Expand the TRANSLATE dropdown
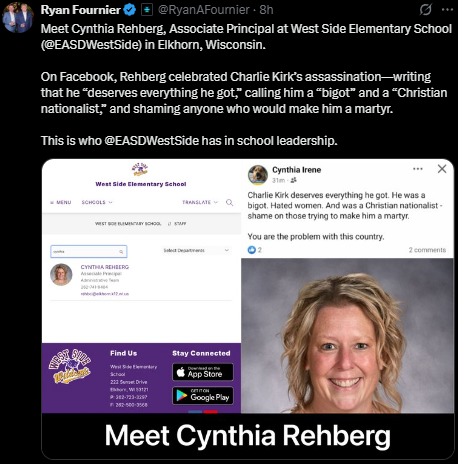458x464 pixels. (200, 202)
